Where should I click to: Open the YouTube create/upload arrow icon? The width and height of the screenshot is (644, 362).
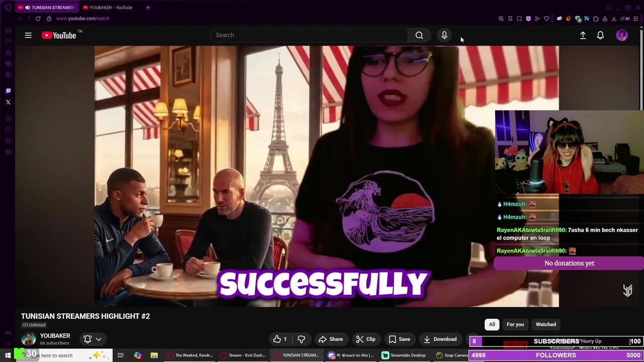point(583,35)
